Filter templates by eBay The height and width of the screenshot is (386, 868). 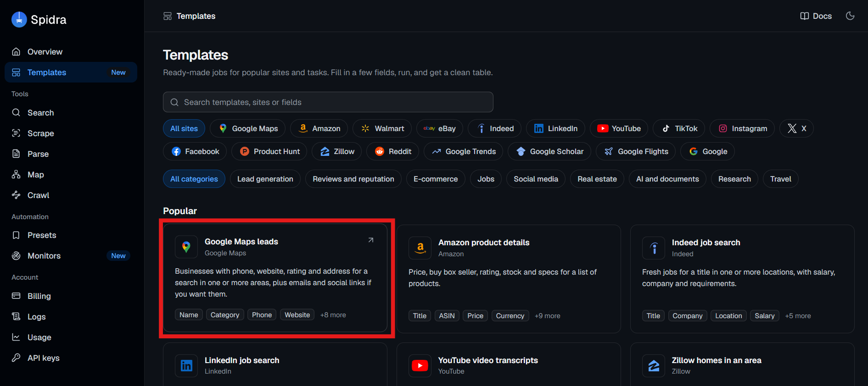tap(440, 128)
